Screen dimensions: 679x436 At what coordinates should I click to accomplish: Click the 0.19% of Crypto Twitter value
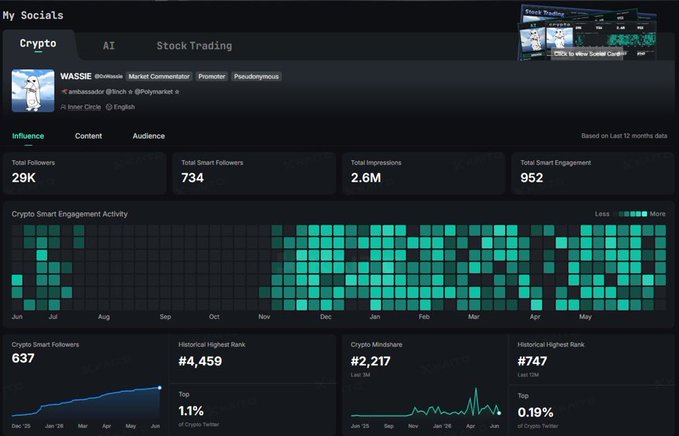[x=535, y=413]
